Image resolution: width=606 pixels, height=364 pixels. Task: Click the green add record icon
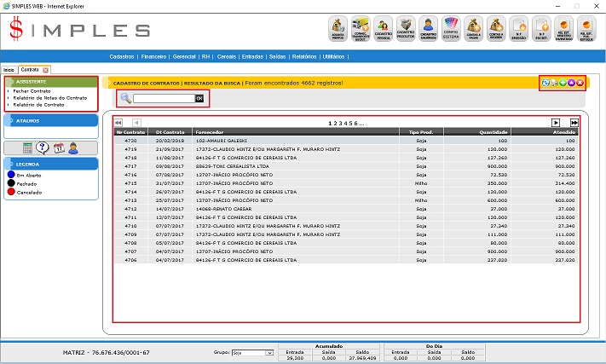(x=563, y=83)
